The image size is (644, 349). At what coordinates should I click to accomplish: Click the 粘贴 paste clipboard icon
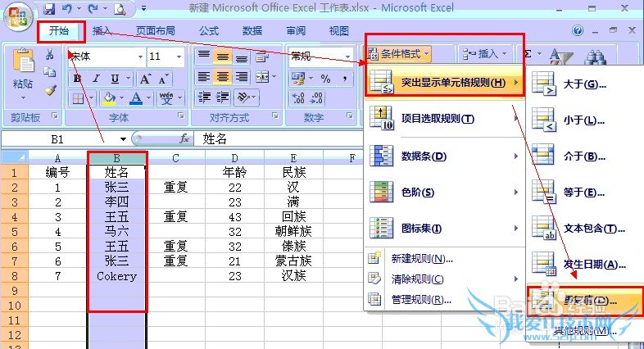(23, 61)
